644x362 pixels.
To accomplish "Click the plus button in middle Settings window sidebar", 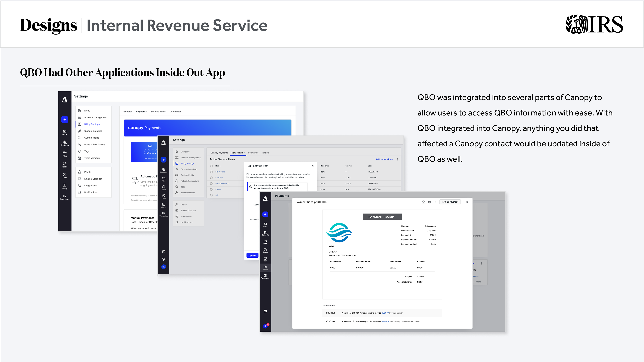I will (164, 160).
